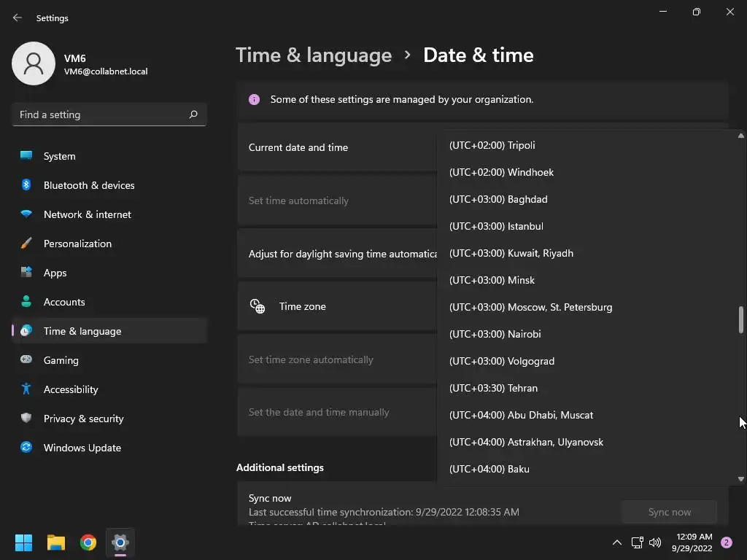Select (UTC+03:00) Volgograd time zone
747x560 pixels.
tap(587, 361)
